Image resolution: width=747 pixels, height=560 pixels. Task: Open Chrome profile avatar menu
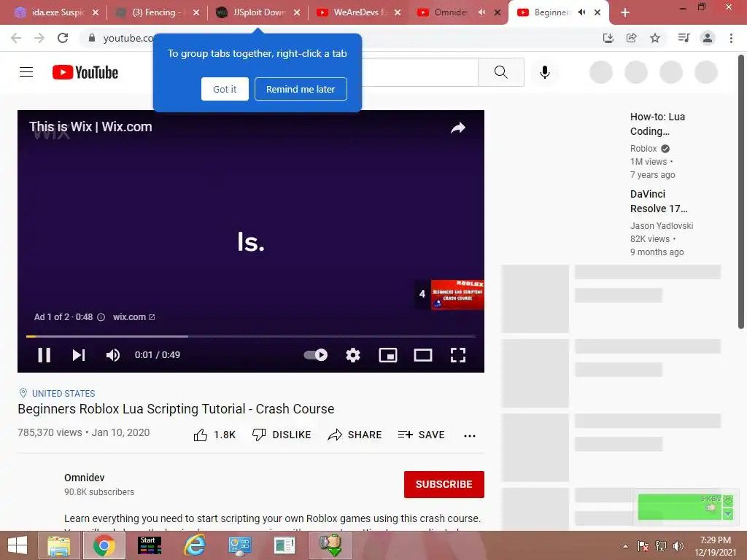(x=708, y=38)
